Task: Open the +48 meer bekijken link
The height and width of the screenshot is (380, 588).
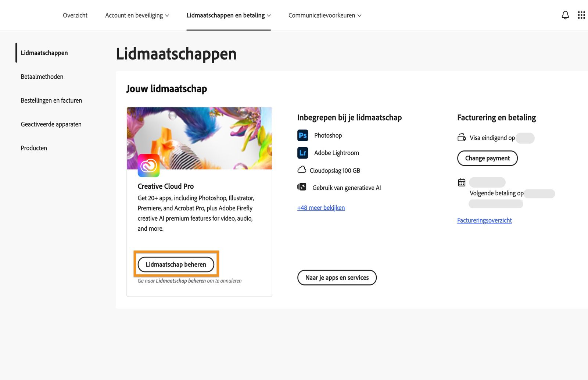Action: point(321,208)
